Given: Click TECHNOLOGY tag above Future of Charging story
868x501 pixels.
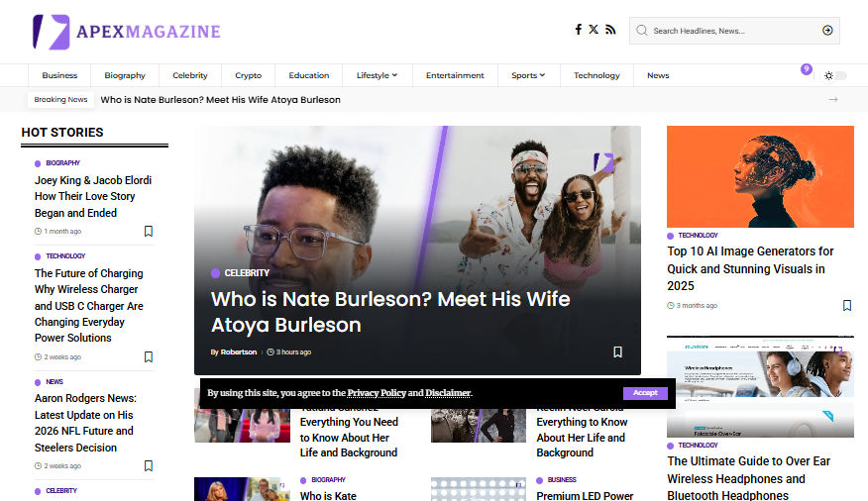Looking at the screenshot, I should tap(65, 256).
